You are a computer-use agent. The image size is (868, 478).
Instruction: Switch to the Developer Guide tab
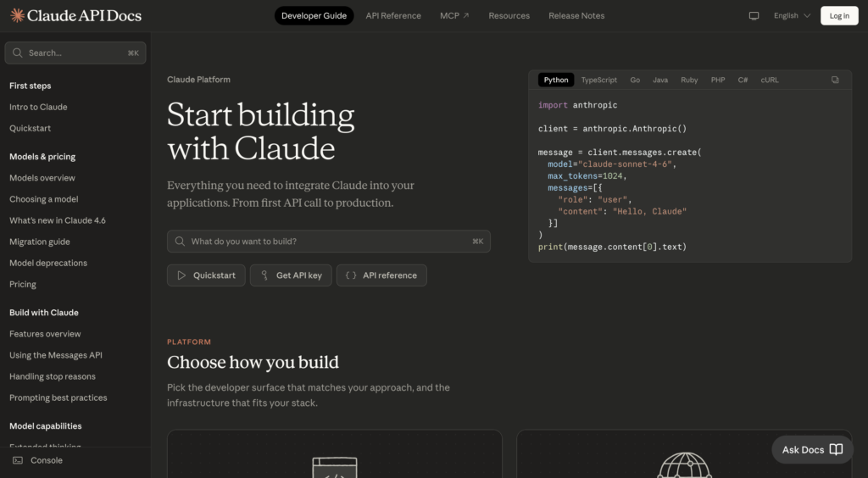tap(314, 15)
